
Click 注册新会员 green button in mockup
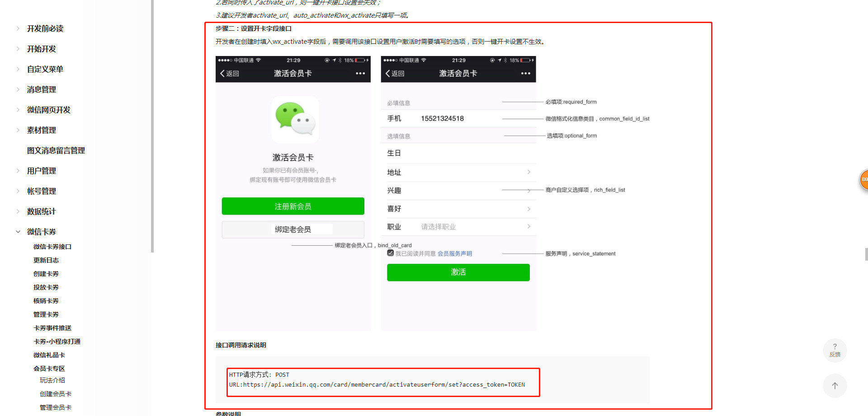(293, 206)
